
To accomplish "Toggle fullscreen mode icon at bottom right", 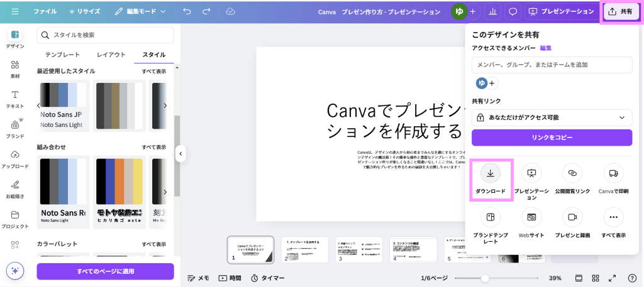I will click(614, 278).
